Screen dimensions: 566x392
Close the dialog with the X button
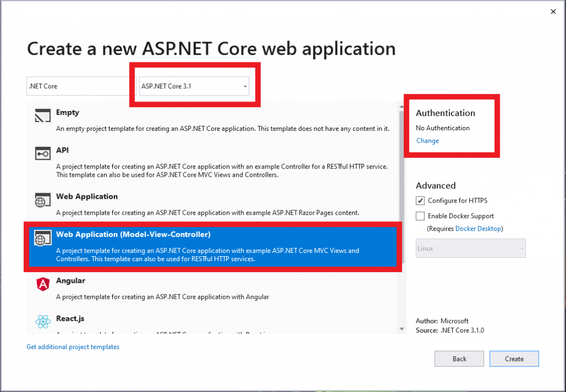coord(553,12)
